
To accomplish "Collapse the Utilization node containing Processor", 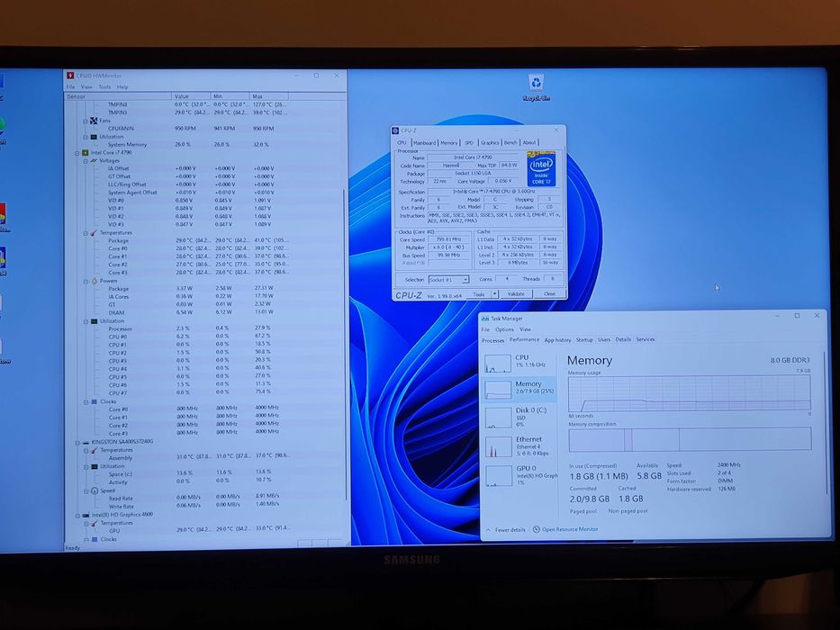I will click(86, 321).
